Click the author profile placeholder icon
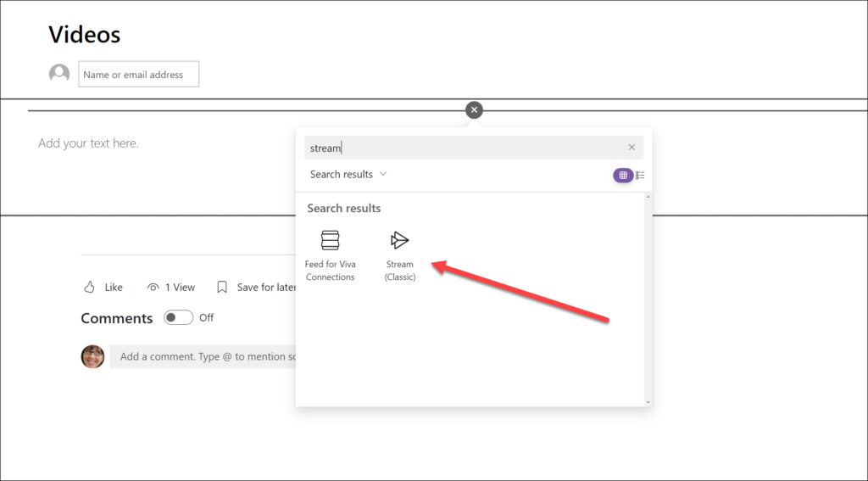The width and height of the screenshot is (868, 481). [x=59, y=74]
